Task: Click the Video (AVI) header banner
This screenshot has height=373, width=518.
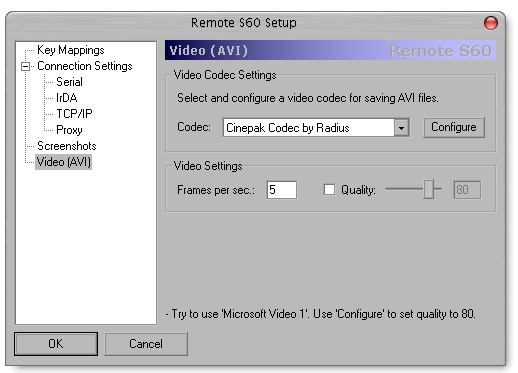Action: (330, 51)
